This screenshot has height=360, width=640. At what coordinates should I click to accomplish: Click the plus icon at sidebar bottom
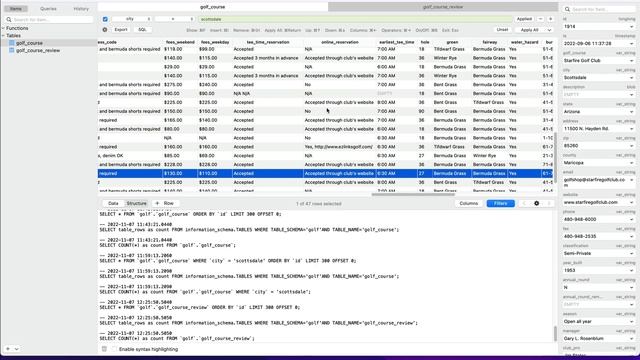[x=8, y=349]
